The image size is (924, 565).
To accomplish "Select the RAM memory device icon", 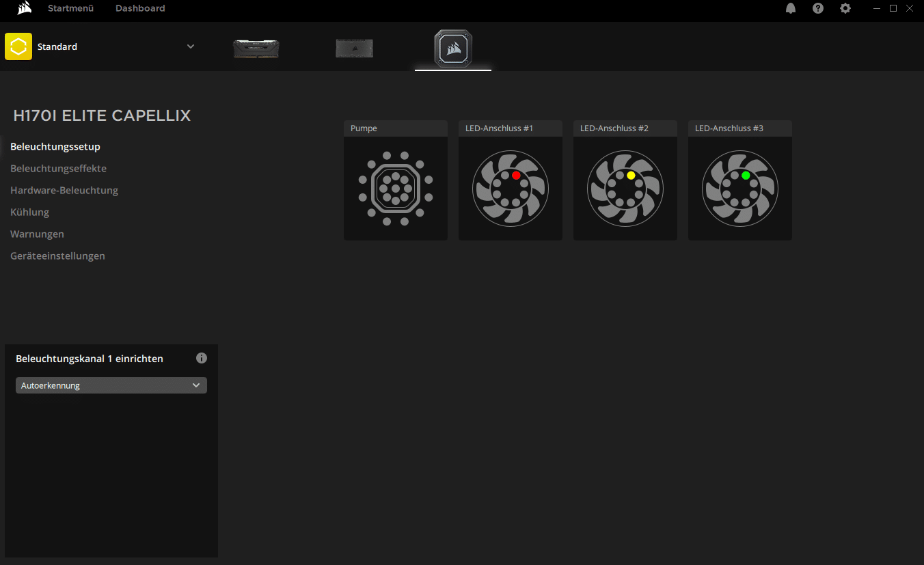I will (256, 48).
